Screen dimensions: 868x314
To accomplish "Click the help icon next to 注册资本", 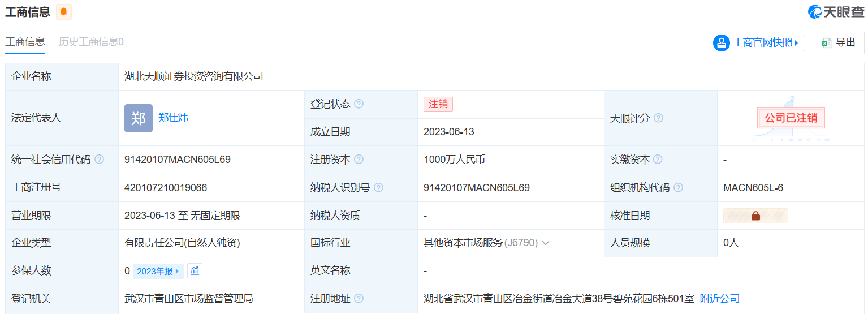I will (359, 160).
